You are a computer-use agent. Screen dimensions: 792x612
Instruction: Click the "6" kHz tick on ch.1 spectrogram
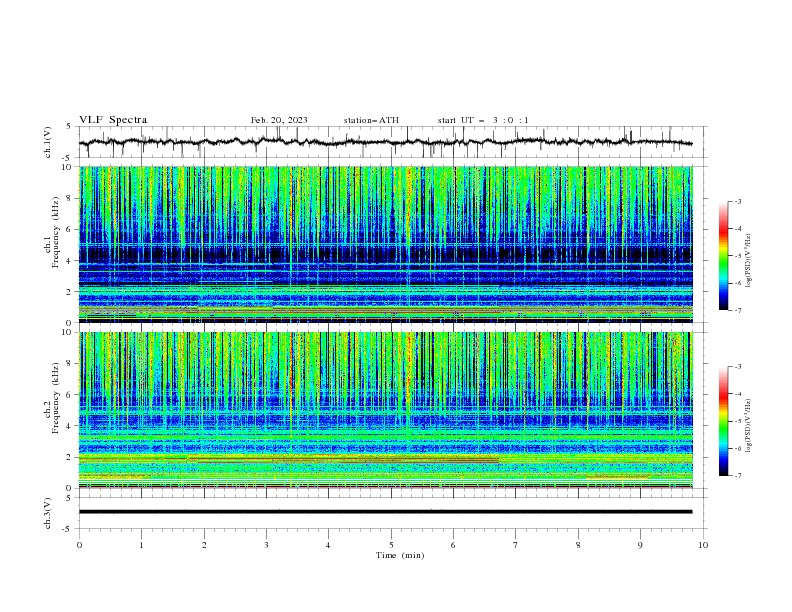pos(70,229)
